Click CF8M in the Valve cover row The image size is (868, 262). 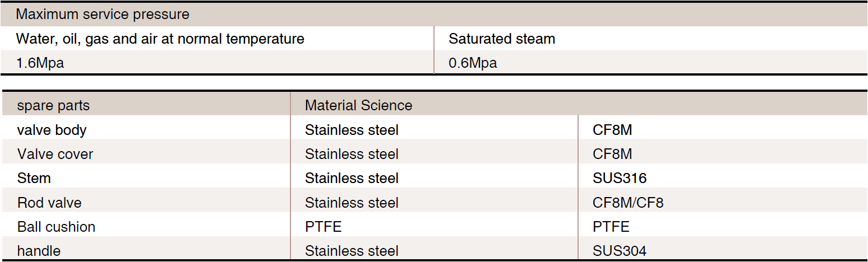point(612,154)
